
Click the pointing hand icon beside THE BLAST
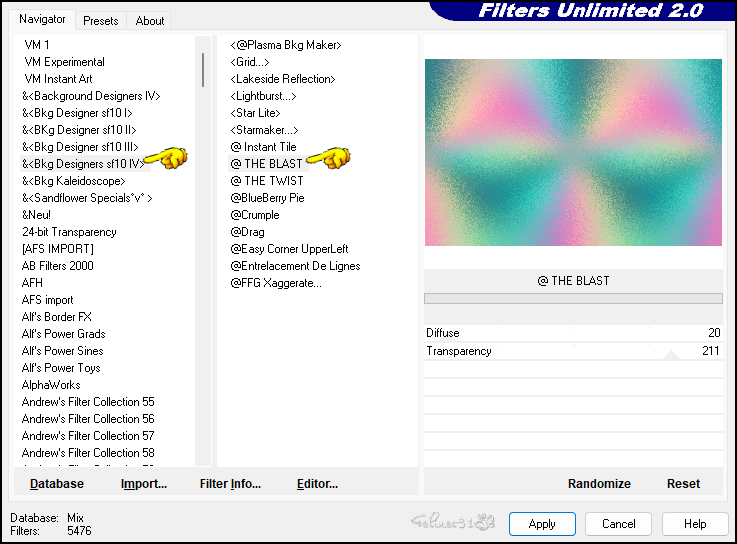pos(329,158)
